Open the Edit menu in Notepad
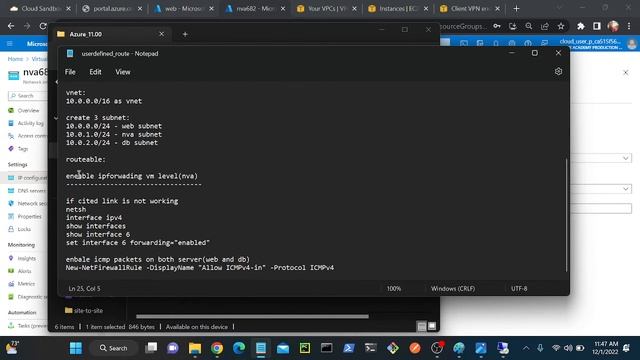The width and height of the screenshot is (640, 360). click(x=95, y=72)
